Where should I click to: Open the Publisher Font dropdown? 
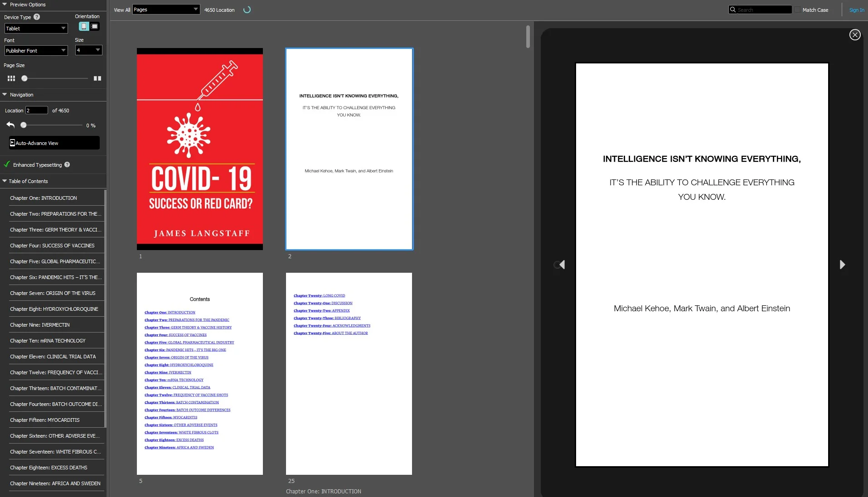click(x=36, y=51)
